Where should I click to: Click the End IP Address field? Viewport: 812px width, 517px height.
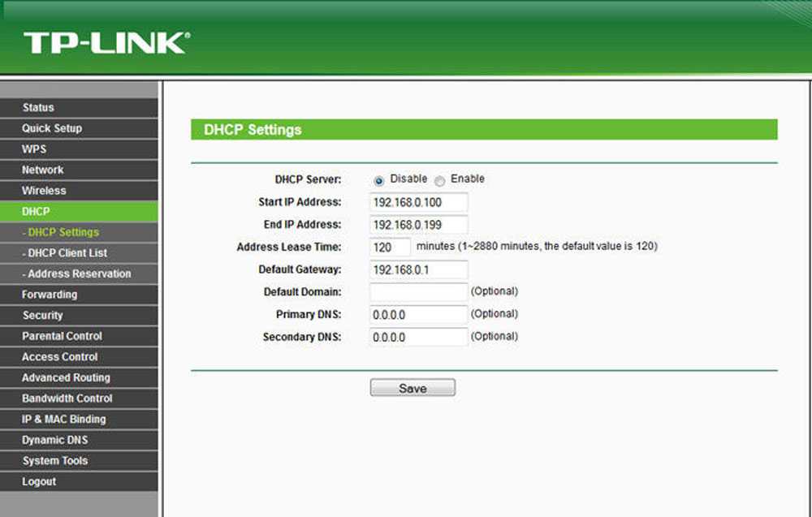(418, 225)
